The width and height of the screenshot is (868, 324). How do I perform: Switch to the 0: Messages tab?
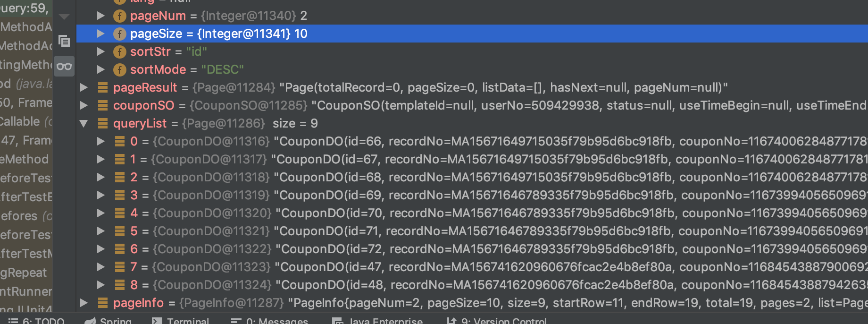pos(270,321)
